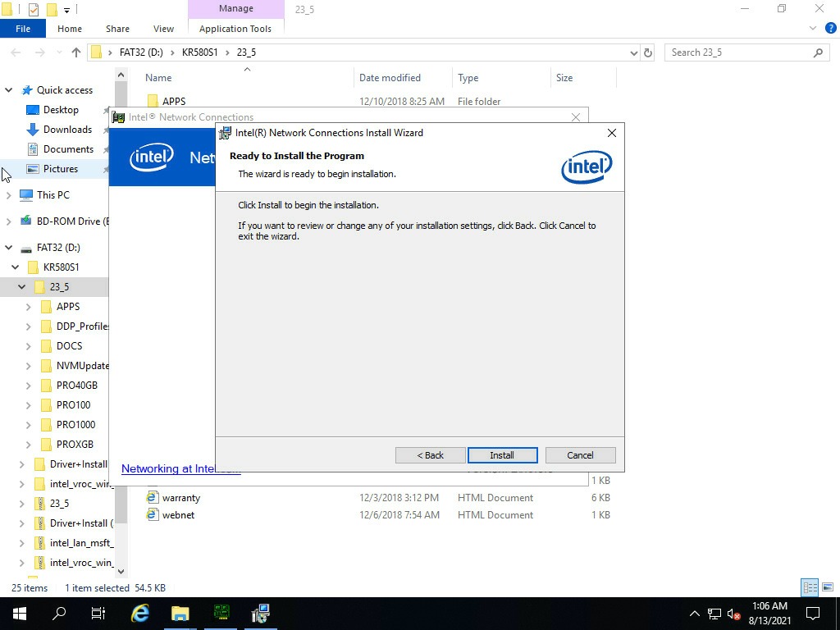Open Desktop in Quick access

61,110
